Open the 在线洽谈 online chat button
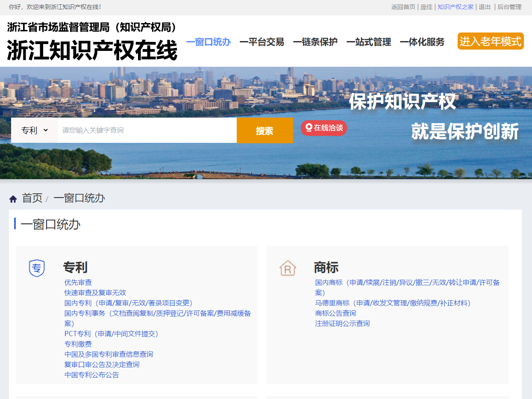Screen dimensions: 532x399 (323, 128)
